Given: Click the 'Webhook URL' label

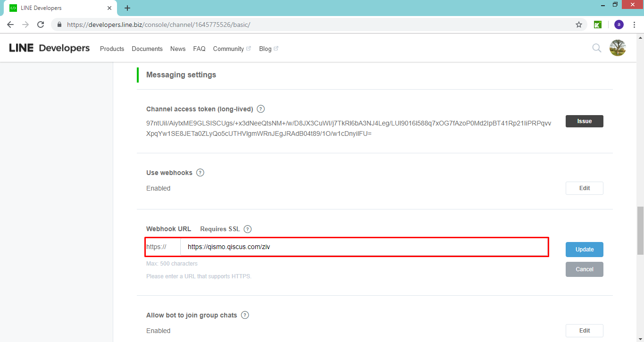Looking at the screenshot, I should [168, 229].
